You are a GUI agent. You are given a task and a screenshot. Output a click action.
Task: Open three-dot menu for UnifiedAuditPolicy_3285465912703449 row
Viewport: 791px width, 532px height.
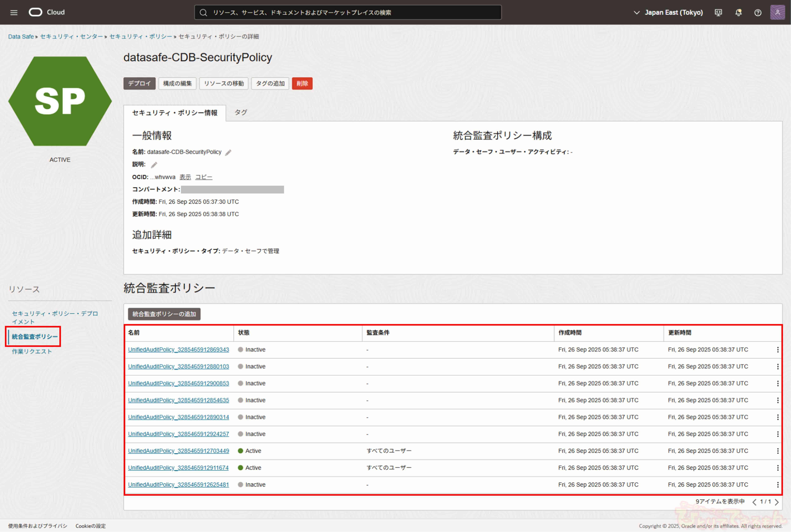(x=777, y=451)
